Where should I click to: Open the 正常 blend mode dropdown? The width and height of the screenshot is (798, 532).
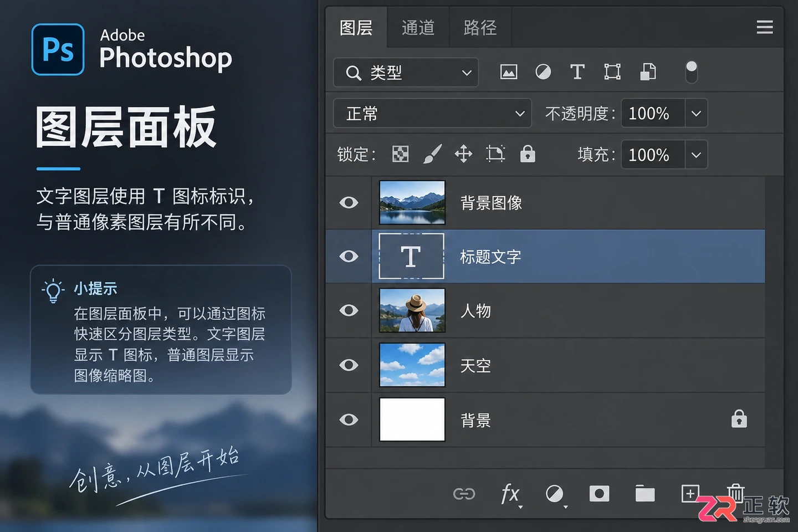(x=432, y=114)
